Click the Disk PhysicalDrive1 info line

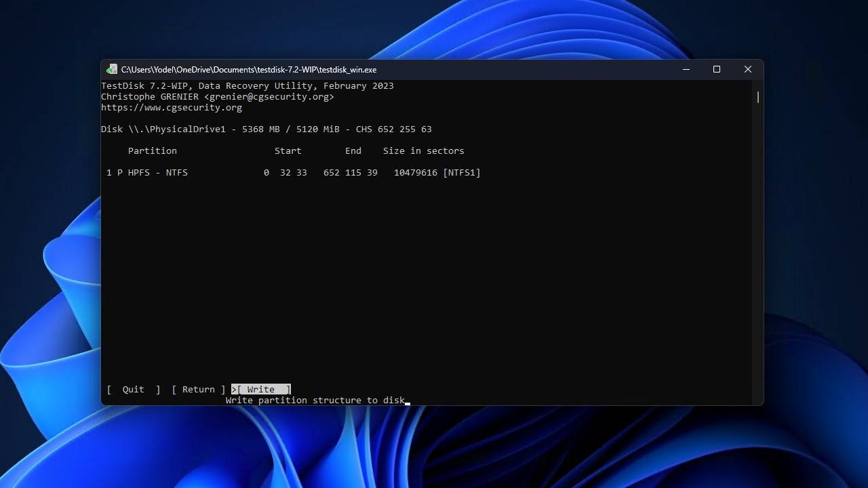pos(266,129)
